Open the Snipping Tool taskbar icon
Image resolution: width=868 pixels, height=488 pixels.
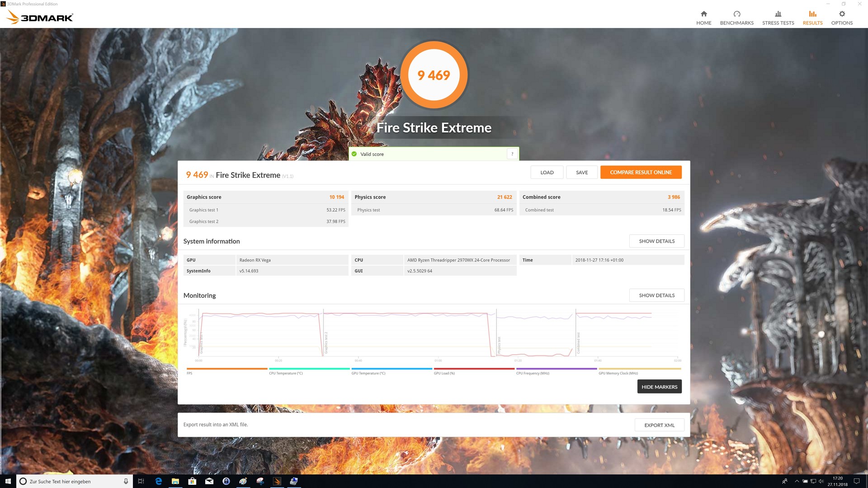260,481
